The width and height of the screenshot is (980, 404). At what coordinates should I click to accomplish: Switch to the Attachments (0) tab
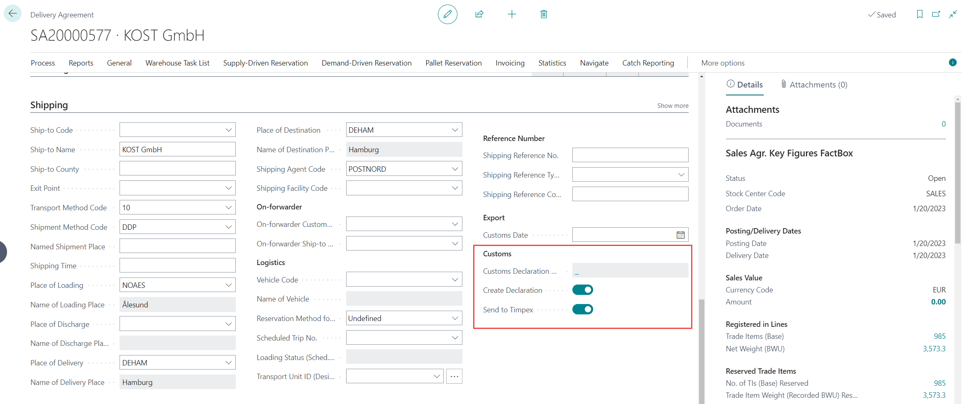pyautogui.click(x=814, y=85)
